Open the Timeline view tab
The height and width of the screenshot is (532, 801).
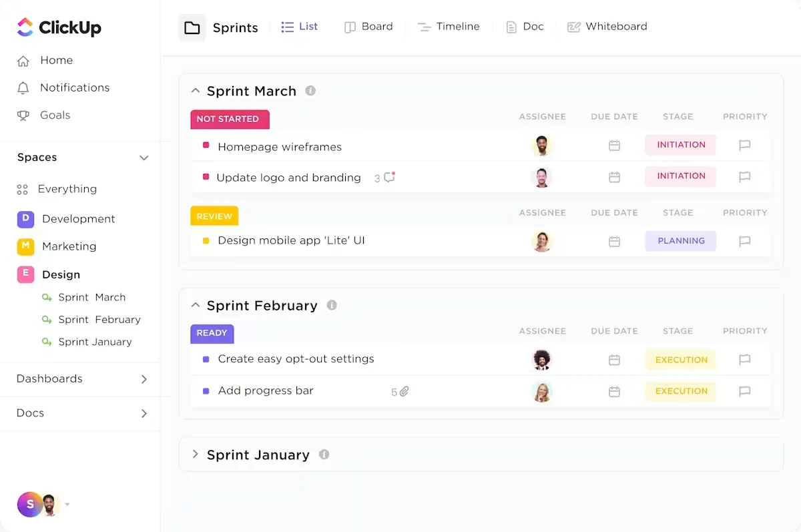(x=449, y=27)
